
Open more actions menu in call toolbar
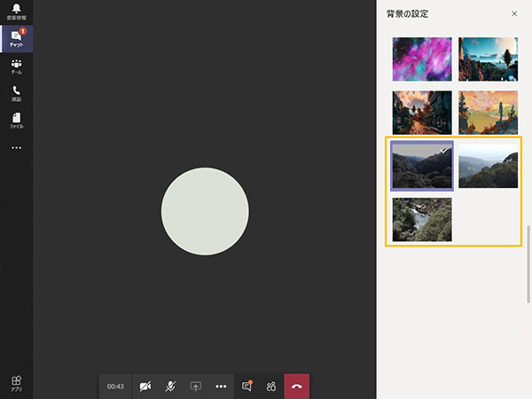coord(221,387)
